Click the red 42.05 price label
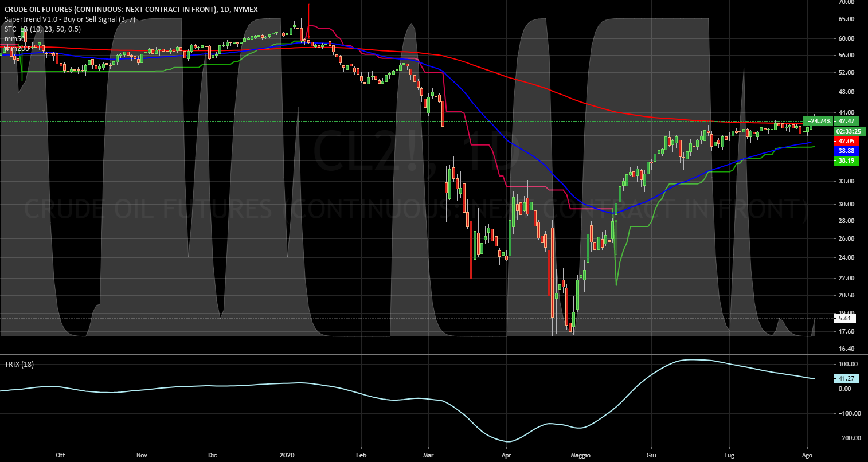 pos(846,141)
